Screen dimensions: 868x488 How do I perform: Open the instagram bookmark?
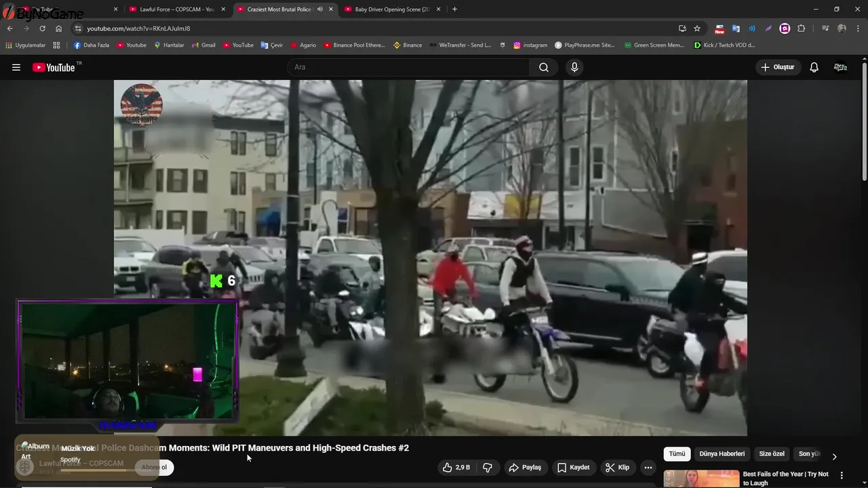coord(530,45)
